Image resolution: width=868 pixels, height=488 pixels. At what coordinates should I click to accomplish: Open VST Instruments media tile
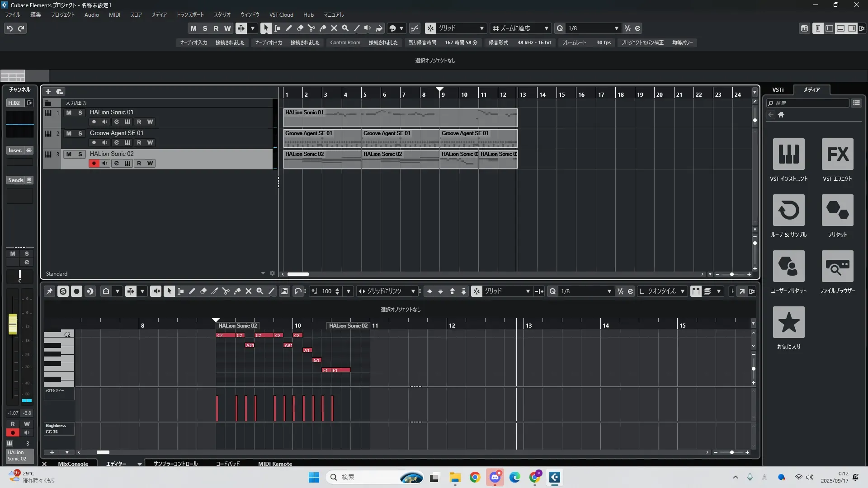(x=788, y=154)
